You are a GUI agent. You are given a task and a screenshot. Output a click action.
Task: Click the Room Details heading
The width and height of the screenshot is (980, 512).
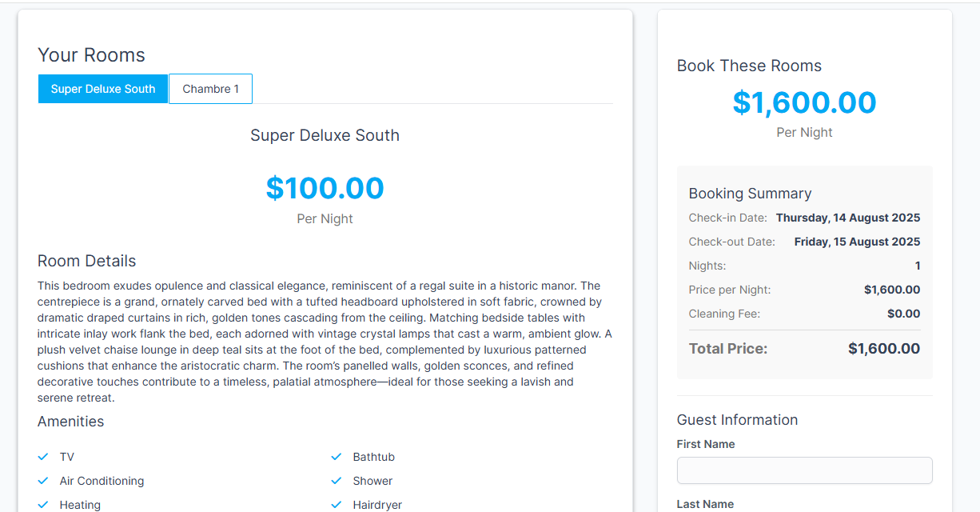(x=86, y=261)
